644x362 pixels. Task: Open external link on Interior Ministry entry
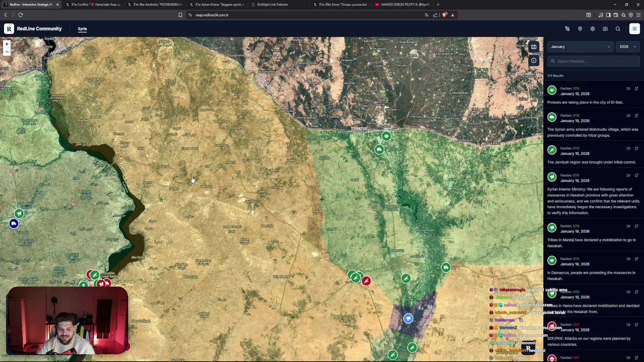pos(636,175)
